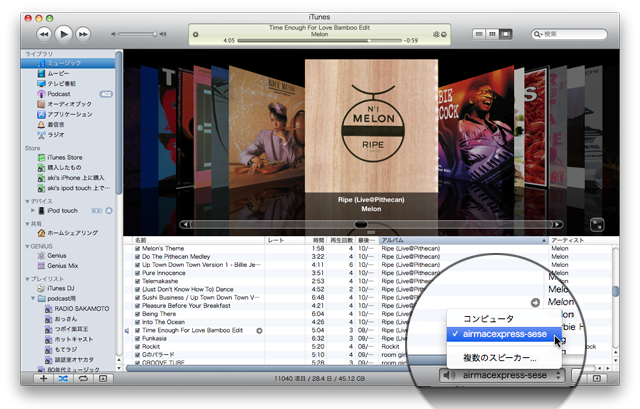
Task: Toggle shuffle playback
Action: 63,378
